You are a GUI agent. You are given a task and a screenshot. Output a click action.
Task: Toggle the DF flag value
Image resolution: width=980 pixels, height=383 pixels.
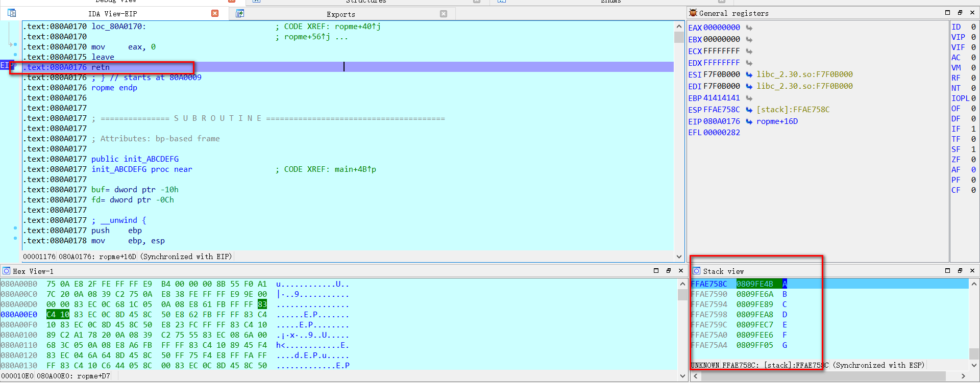point(973,119)
